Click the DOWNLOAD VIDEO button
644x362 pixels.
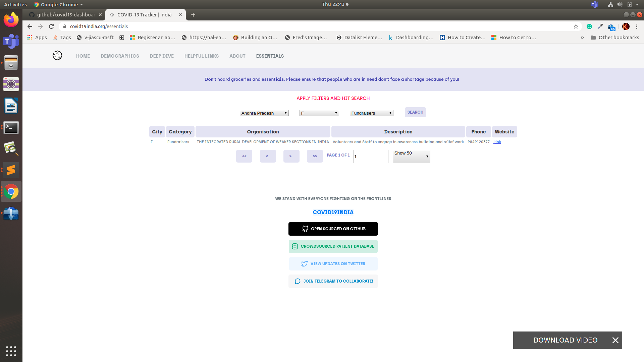(x=566, y=340)
